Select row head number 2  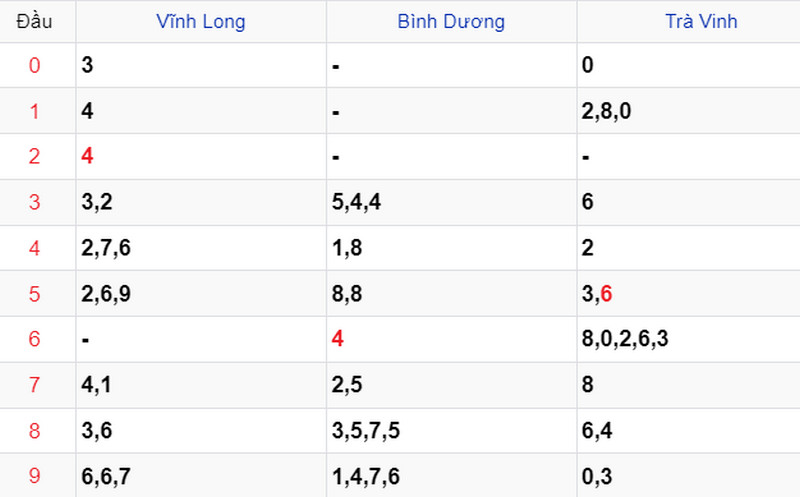click(x=35, y=157)
